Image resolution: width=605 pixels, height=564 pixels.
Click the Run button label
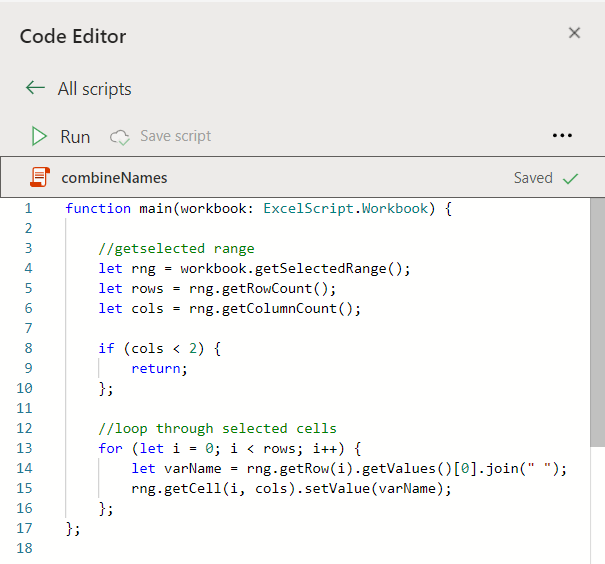click(75, 137)
